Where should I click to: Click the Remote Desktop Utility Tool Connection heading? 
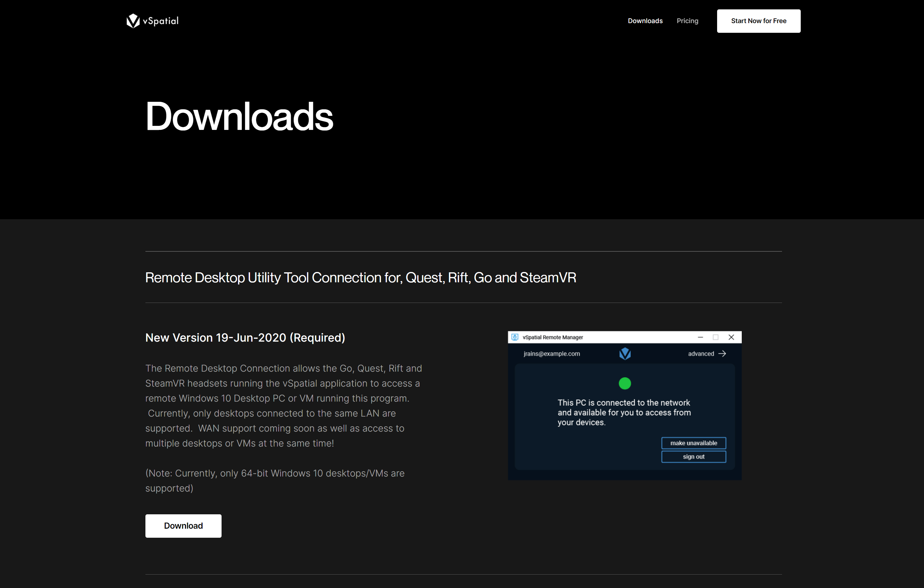[x=360, y=277]
